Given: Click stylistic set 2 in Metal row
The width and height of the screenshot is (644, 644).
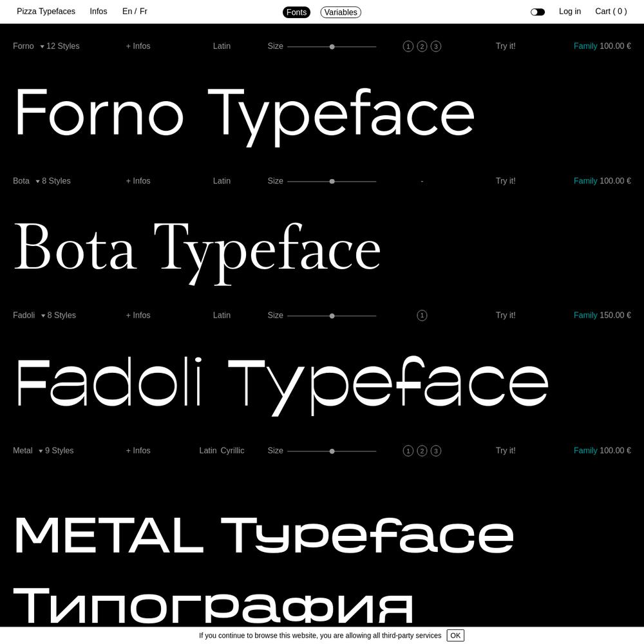Looking at the screenshot, I should pyautogui.click(x=422, y=451).
